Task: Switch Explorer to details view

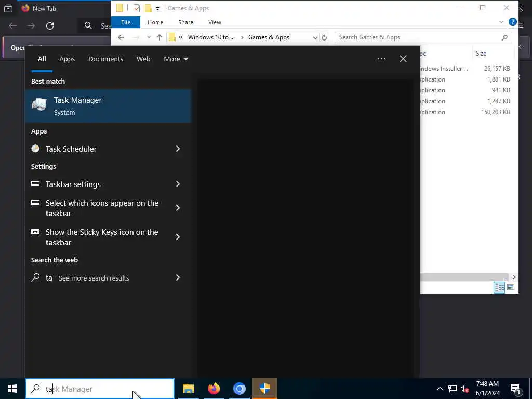Action: pos(499,287)
